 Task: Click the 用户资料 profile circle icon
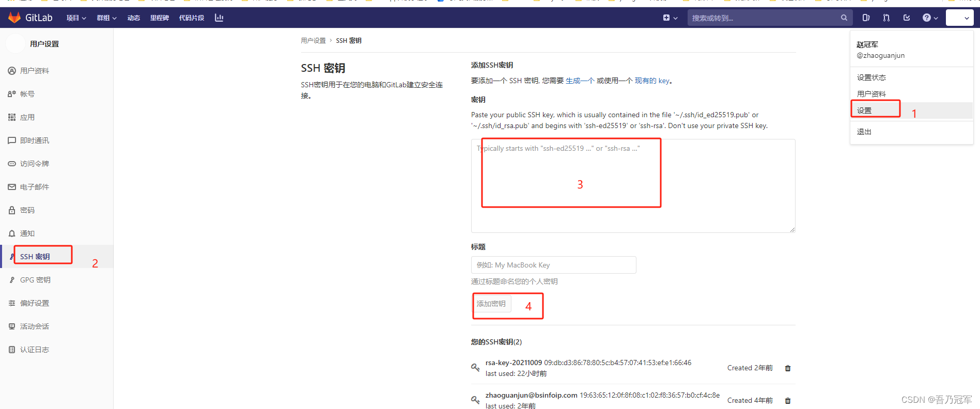pos(12,71)
